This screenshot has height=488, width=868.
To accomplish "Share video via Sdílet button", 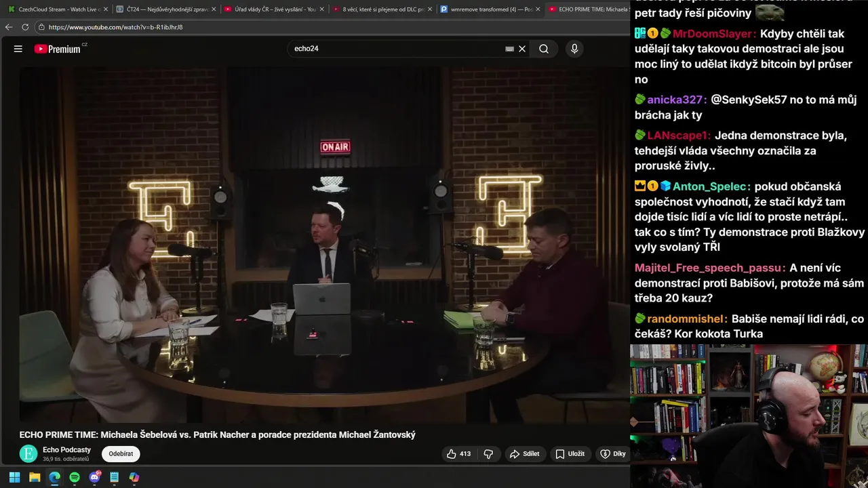I will pos(524,454).
